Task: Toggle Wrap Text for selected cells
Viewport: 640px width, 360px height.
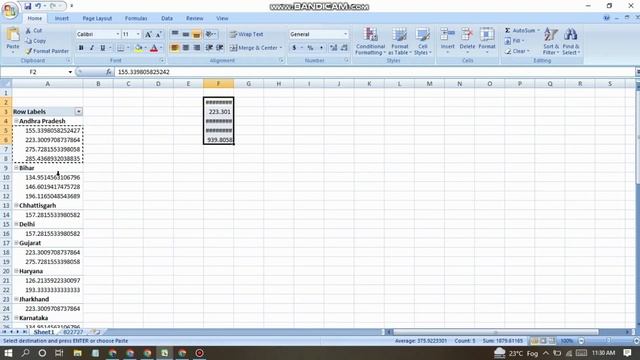Action: (x=247, y=34)
